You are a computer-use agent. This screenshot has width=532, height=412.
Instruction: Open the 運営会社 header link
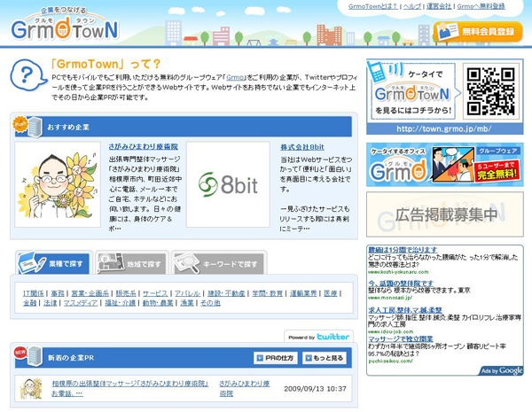(439, 6)
